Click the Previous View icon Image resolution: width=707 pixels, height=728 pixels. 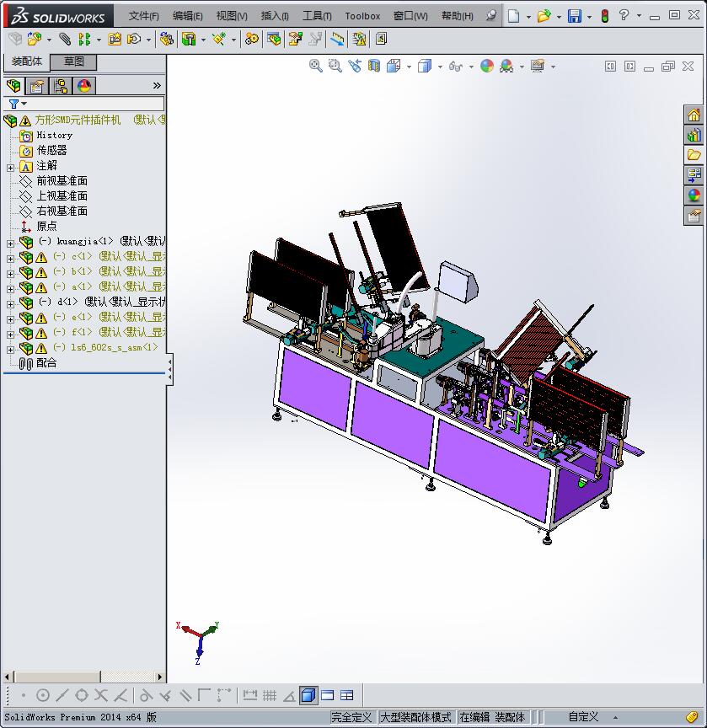point(355,66)
